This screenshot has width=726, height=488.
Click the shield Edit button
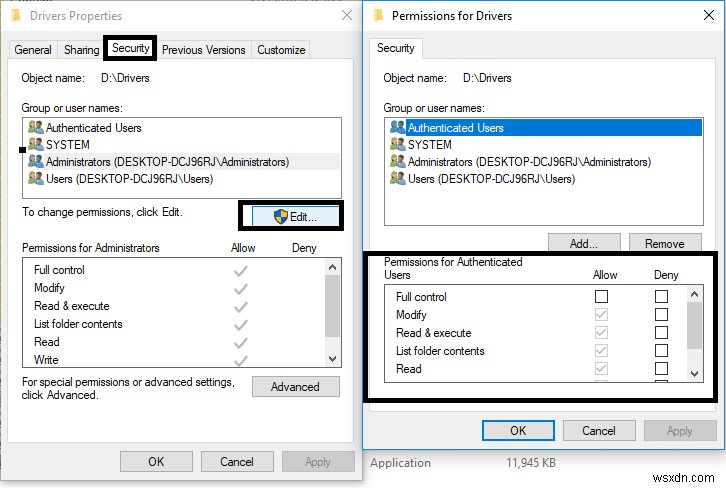coord(290,216)
